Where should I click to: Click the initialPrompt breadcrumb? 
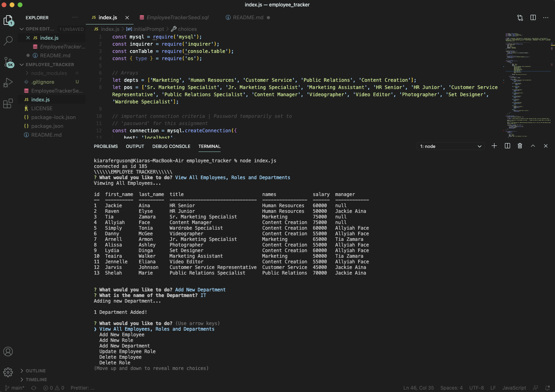click(x=145, y=29)
